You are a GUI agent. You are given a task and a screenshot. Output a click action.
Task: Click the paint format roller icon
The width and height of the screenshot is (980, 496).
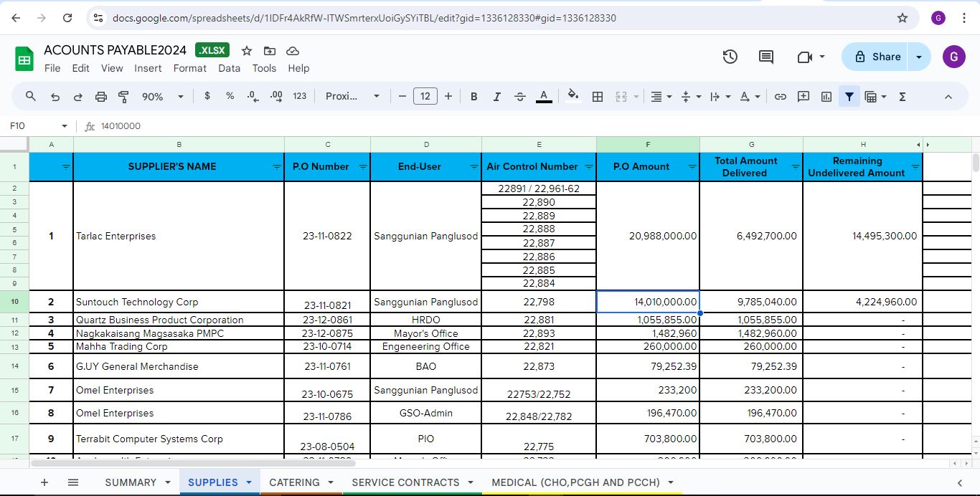tap(123, 96)
